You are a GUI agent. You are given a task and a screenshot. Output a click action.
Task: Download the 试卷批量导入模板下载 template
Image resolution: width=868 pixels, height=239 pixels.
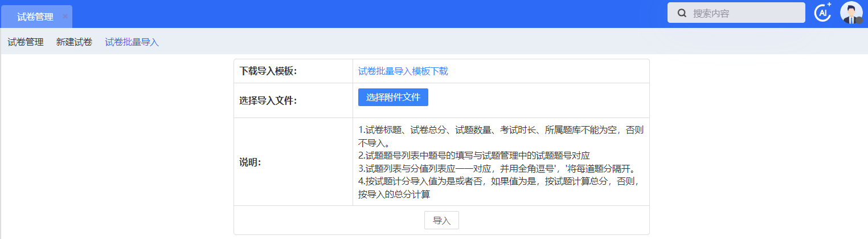tap(403, 71)
